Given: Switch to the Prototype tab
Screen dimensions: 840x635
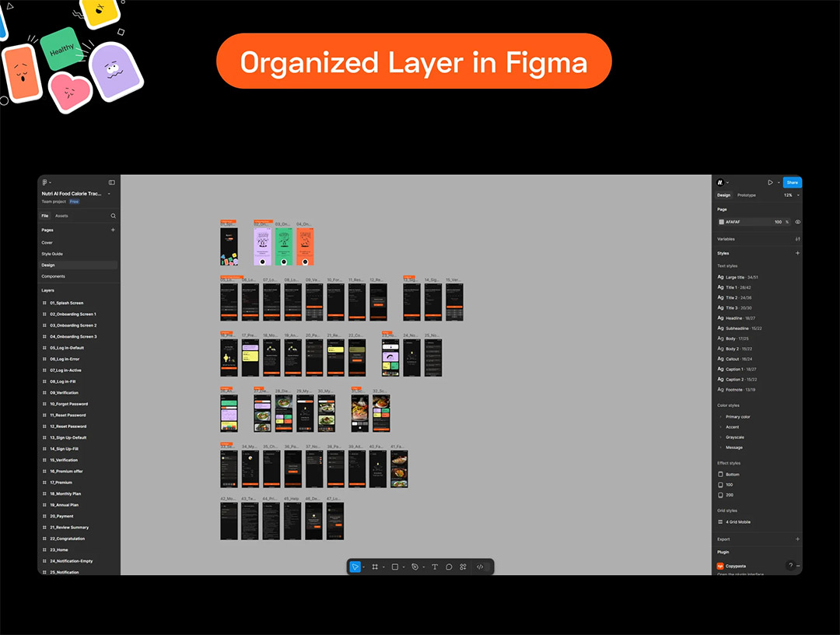Looking at the screenshot, I should coord(746,195).
